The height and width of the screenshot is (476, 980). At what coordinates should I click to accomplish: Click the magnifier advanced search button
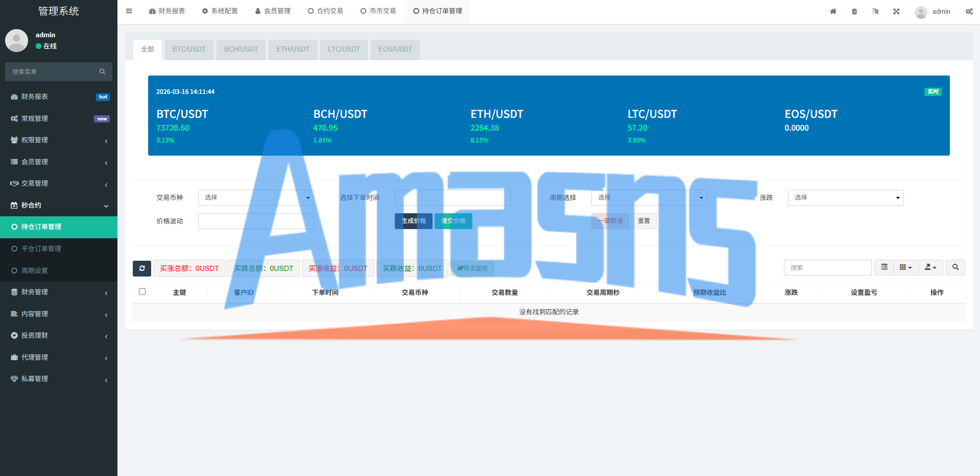pos(955,267)
